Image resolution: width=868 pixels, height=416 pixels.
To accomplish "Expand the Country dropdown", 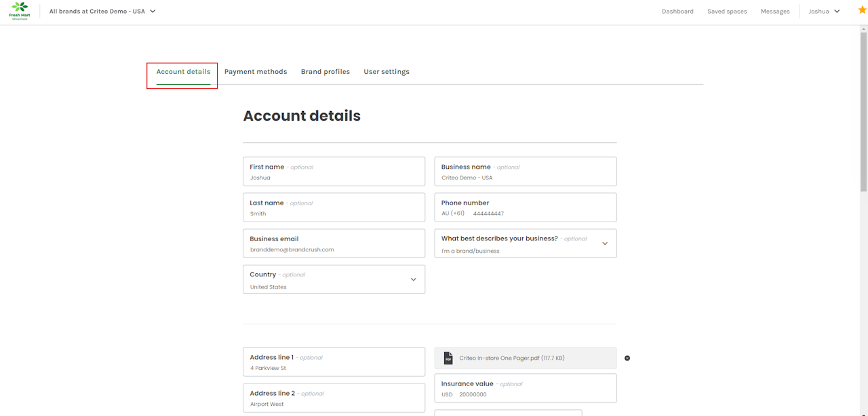I will pos(413,279).
